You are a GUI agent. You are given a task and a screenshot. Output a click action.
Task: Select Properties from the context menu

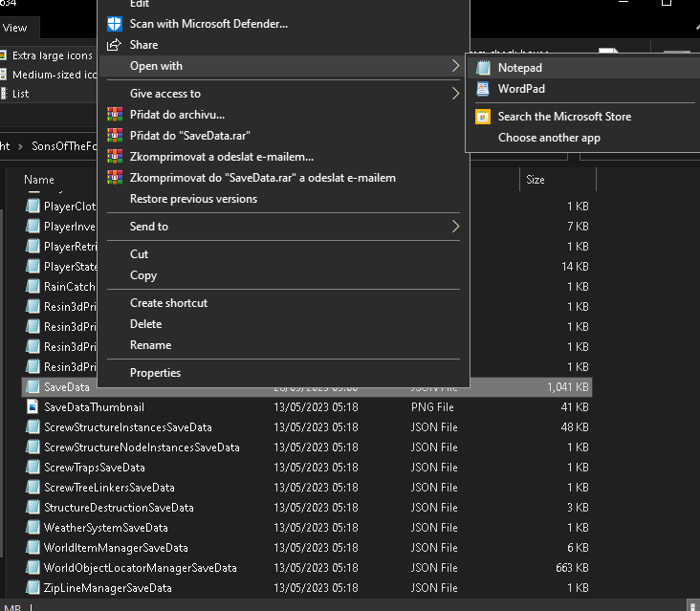tap(155, 373)
